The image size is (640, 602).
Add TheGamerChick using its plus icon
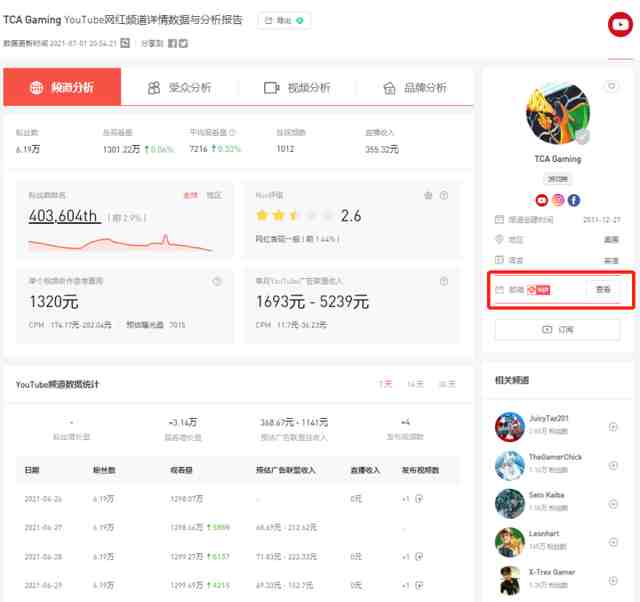click(613, 465)
